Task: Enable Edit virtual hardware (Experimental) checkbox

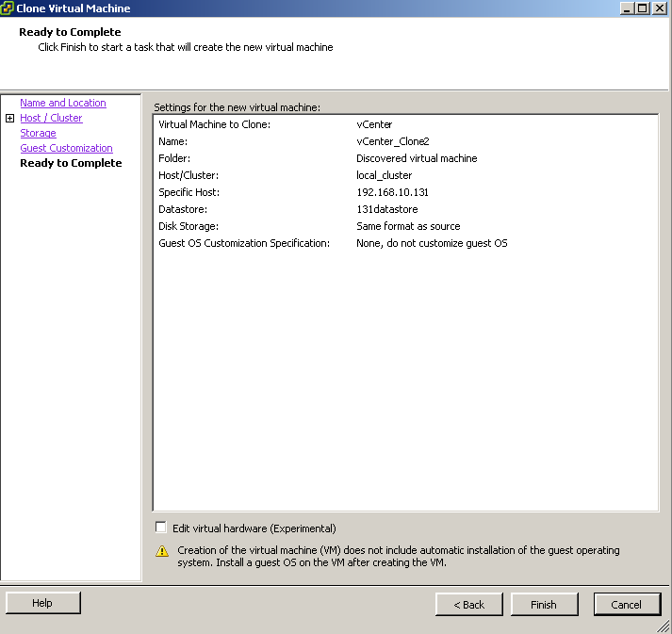Action: [x=161, y=528]
